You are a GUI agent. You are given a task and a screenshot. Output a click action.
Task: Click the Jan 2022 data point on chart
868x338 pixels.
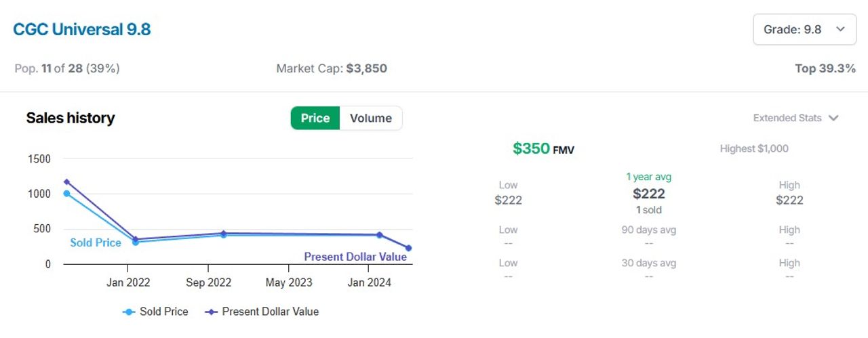tap(135, 241)
